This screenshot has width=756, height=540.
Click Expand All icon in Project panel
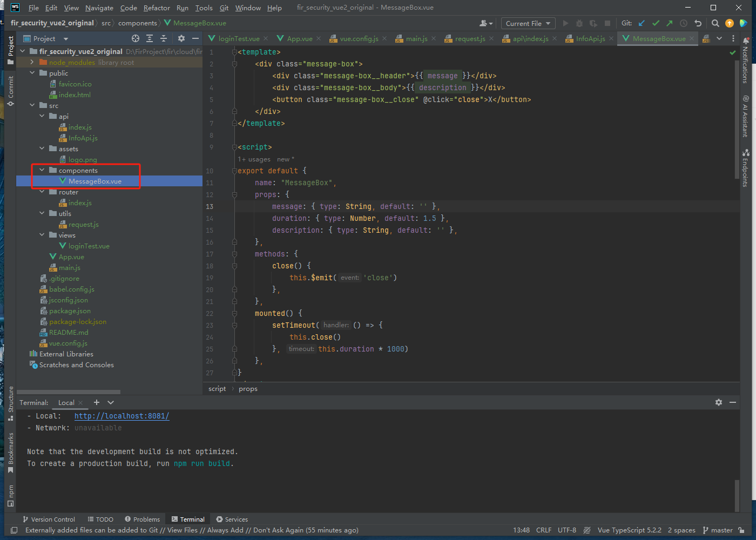[x=150, y=38]
